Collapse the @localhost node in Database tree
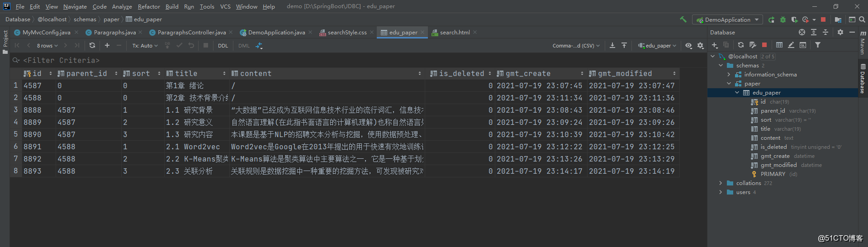868x247 pixels. point(713,56)
